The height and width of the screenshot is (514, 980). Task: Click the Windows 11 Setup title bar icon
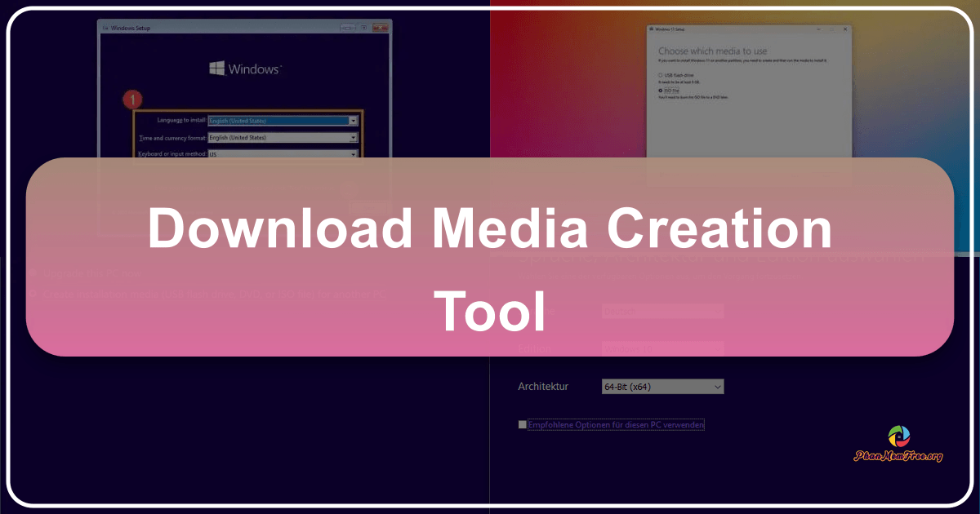[652, 29]
